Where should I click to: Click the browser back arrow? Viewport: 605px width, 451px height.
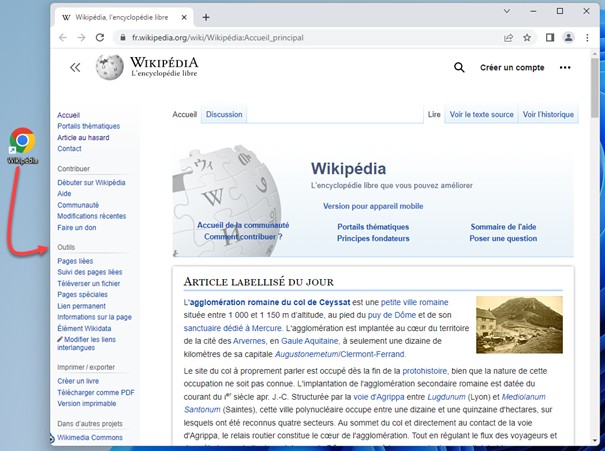point(63,38)
